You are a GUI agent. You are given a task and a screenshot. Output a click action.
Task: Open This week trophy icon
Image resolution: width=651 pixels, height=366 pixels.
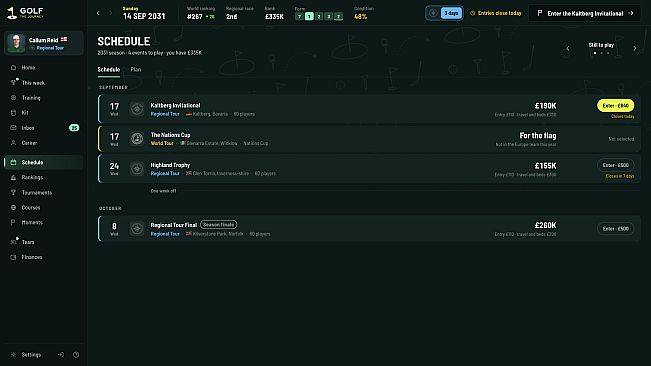point(13,83)
